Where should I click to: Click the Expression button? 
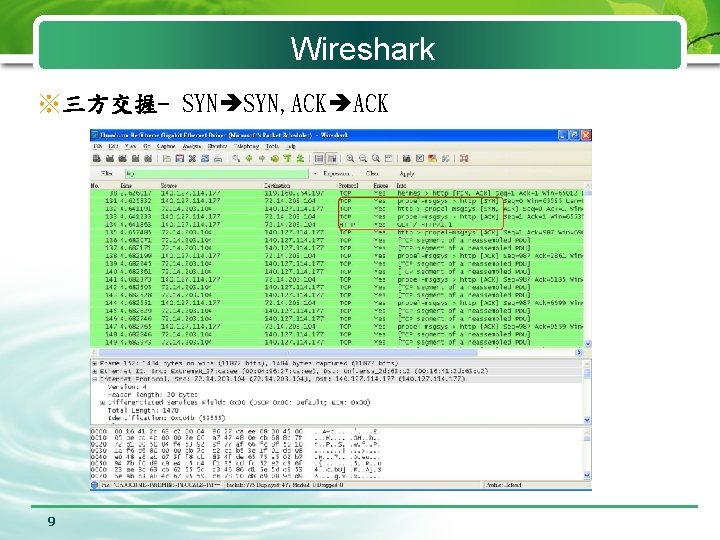click(337, 174)
